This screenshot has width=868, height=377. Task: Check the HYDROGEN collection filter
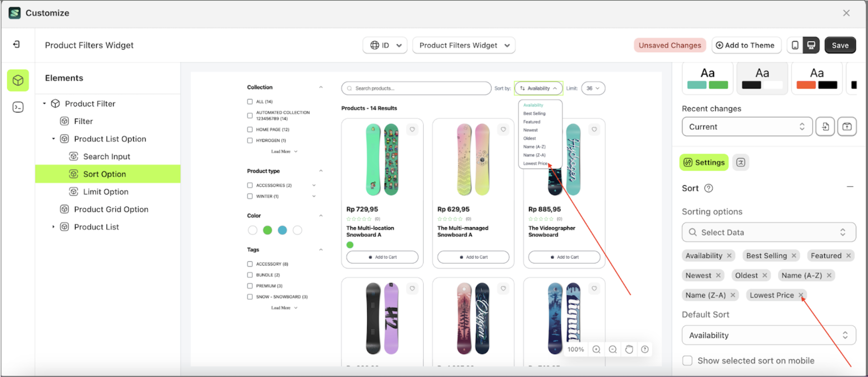coord(250,140)
